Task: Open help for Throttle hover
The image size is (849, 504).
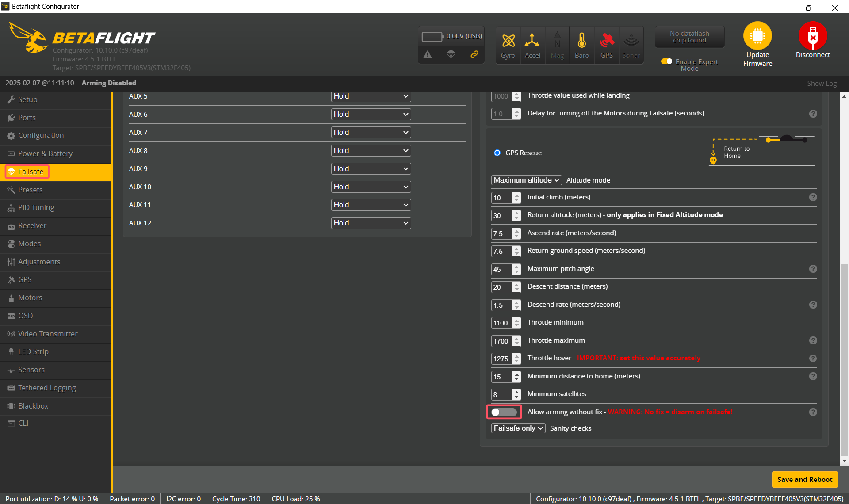Action: (x=813, y=359)
